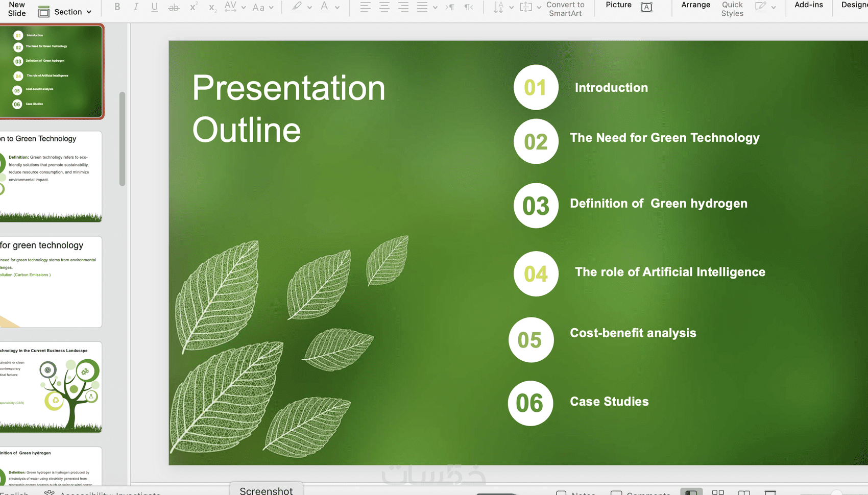Viewport: 868px width, 495px height.
Task: Toggle bold formatting
Action: click(x=117, y=7)
